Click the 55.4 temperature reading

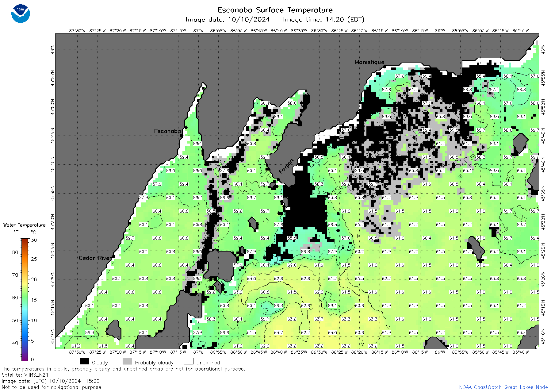click(x=481, y=76)
